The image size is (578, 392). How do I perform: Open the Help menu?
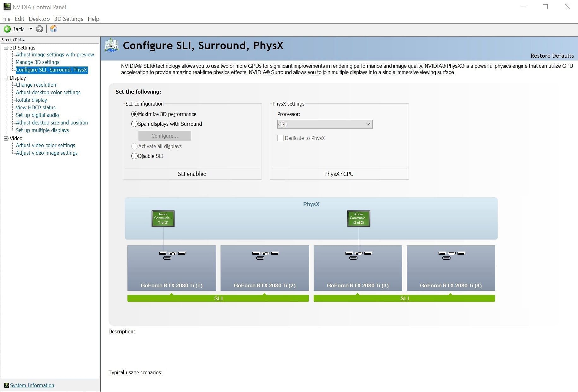coord(93,19)
